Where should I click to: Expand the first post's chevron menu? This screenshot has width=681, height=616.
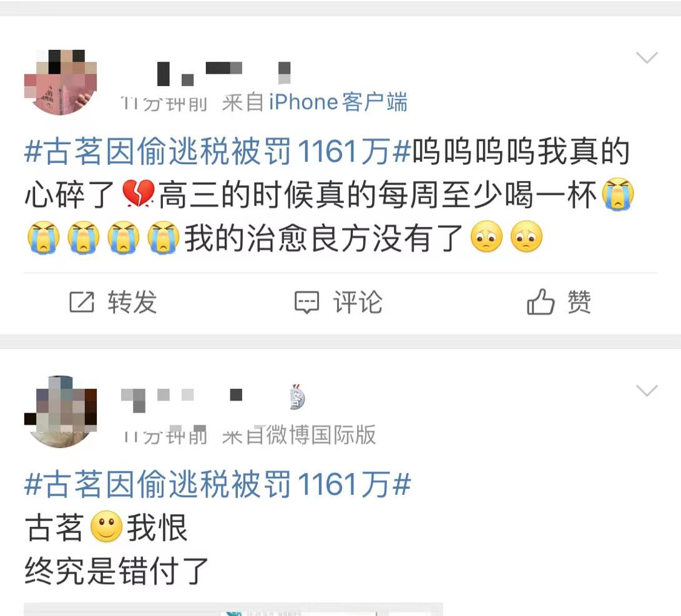(647, 57)
